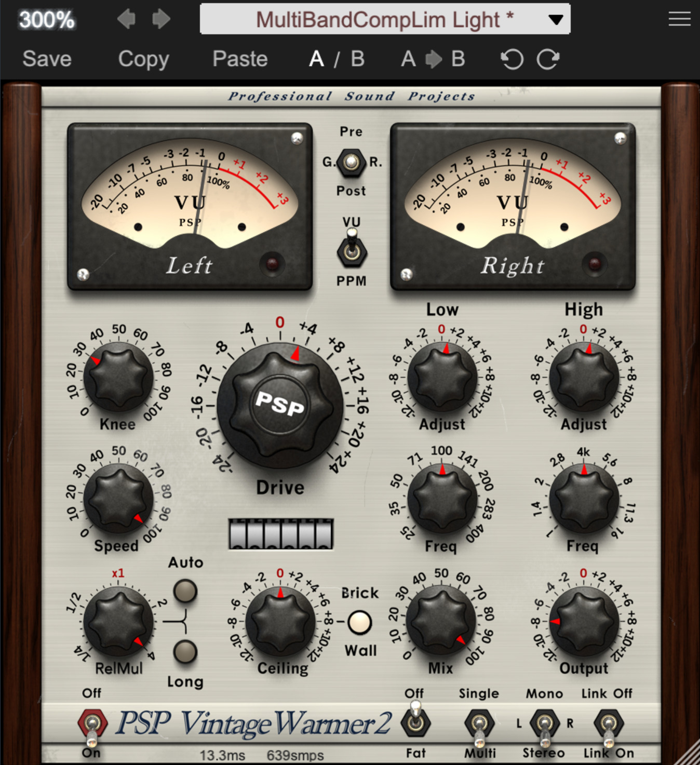Image resolution: width=700 pixels, height=765 pixels.
Task: Enable the Long release button
Action: [x=185, y=651]
